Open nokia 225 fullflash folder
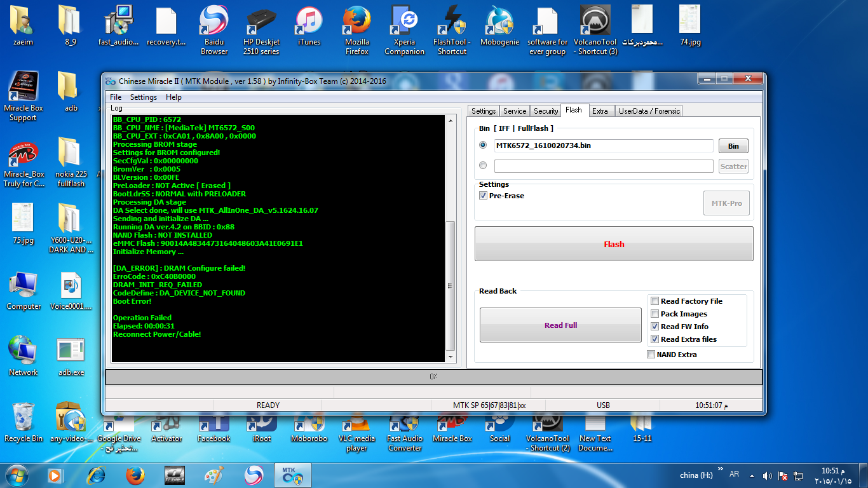The width and height of the screenshot is (868, 488). coord(71,163)
